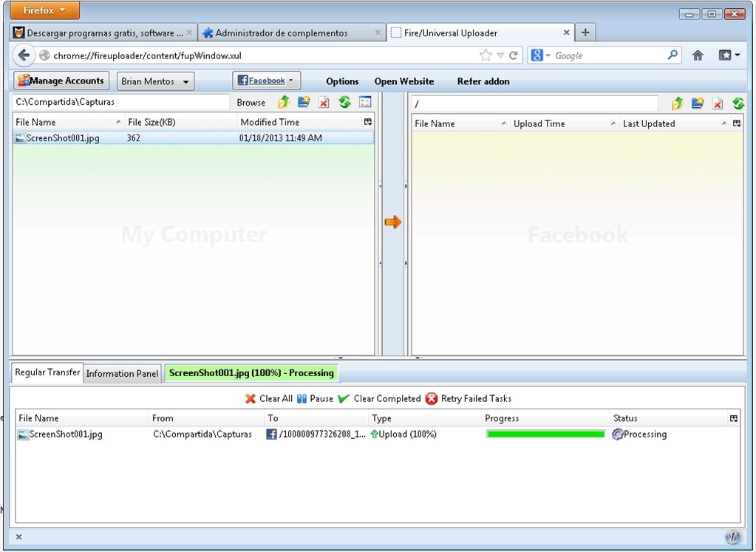This screenshot has height=552, width=756.
Task: Switch to Descargar programas gratis tab
Action: (103, 33)
